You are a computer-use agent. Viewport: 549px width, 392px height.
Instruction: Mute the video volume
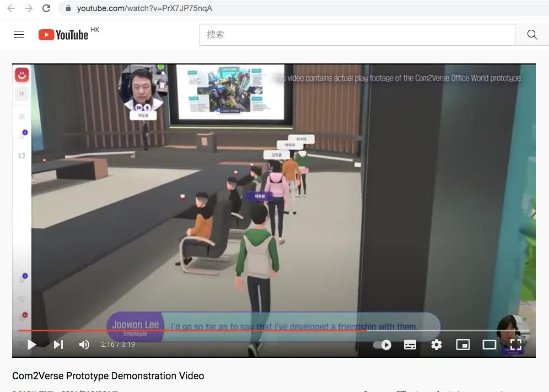(84, 345)
